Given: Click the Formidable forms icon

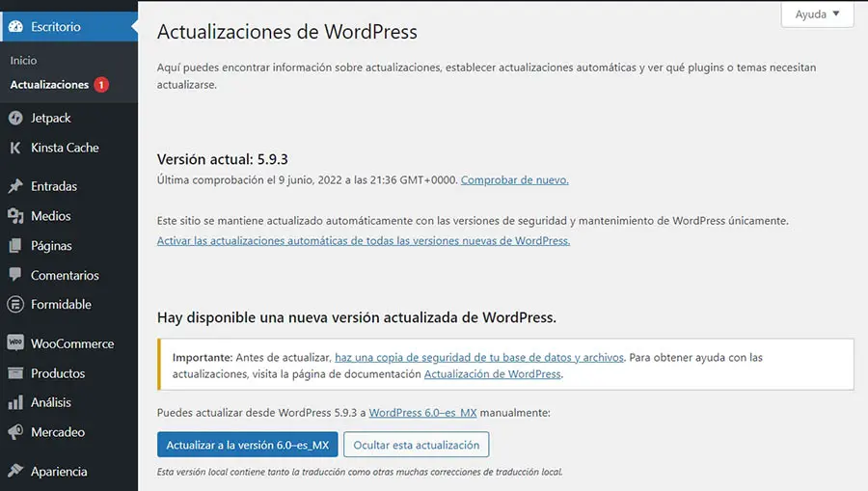Looking at the screenshot, I should [15, 304].
